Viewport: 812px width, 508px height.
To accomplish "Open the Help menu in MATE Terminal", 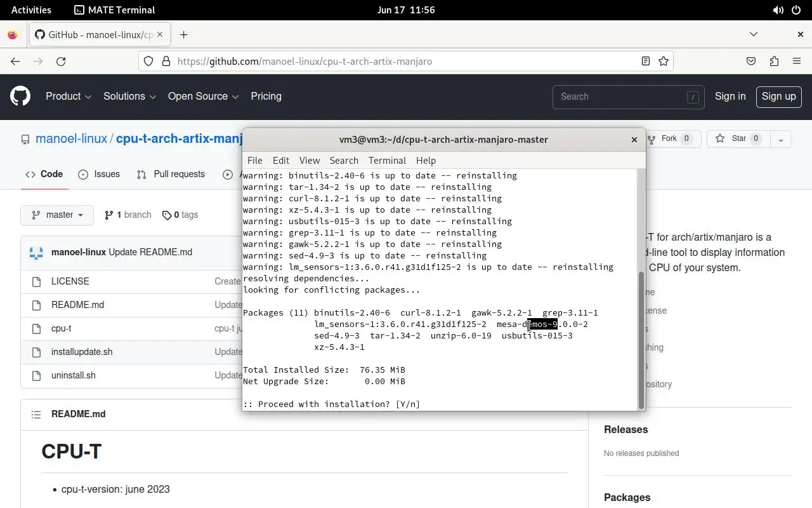I will pos(426,161).
